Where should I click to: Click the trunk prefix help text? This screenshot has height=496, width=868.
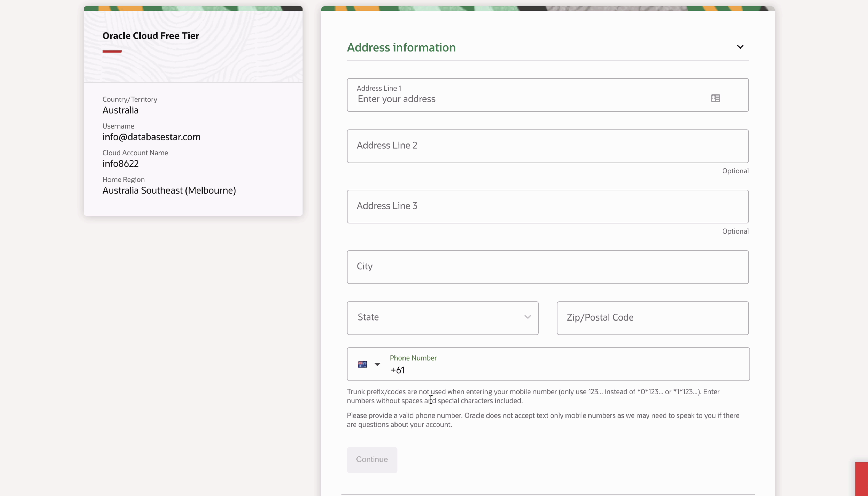point(533,396)
